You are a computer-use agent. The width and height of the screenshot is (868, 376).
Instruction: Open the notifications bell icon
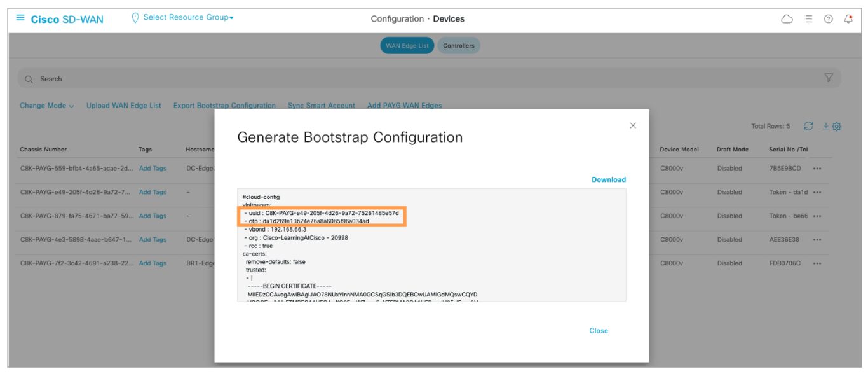click(x=848, y=19)
